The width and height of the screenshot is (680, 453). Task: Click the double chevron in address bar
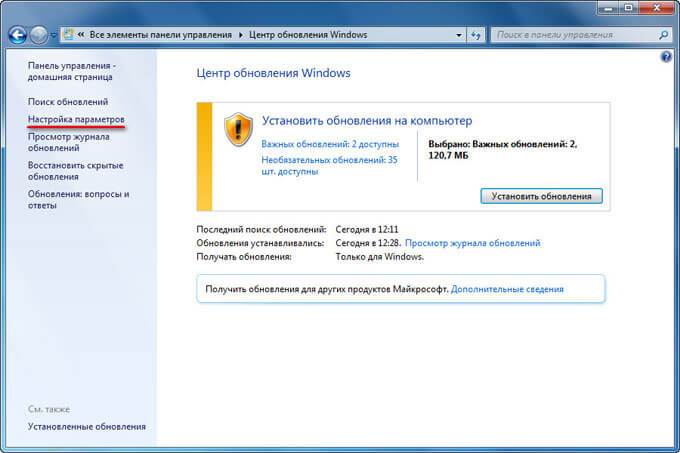coord(81,35)
